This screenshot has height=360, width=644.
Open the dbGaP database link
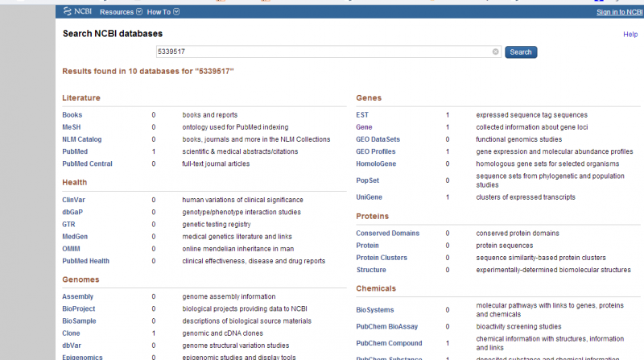72,212
